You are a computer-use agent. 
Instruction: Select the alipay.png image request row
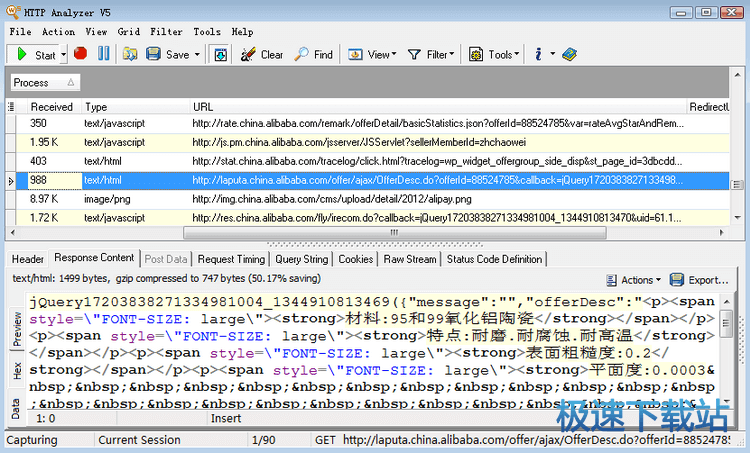pos(373,199)
